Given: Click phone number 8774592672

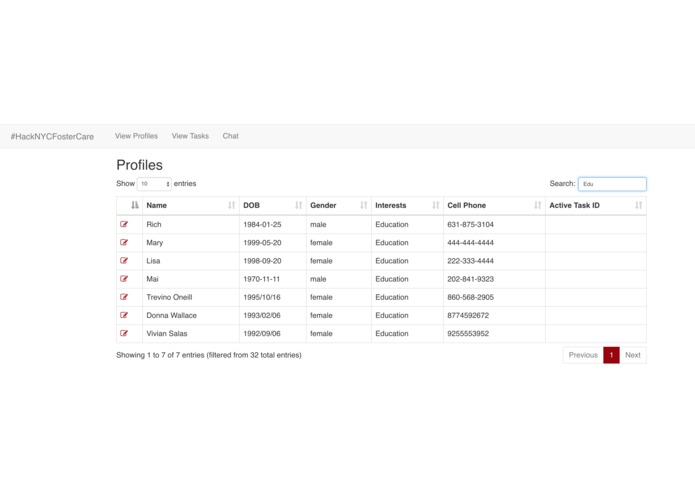Looking at the screenshot, I should pyautogui.click(x=468, y=315).
